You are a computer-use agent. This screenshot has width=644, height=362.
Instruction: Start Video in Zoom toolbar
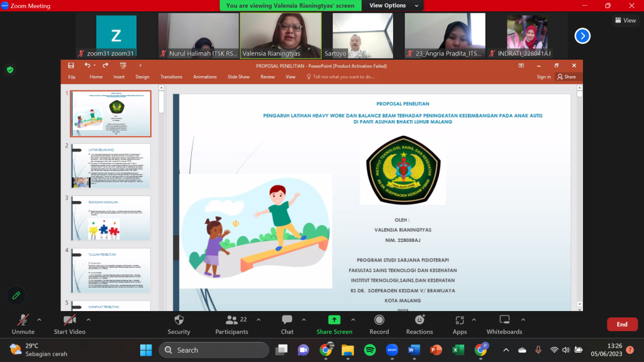point(69,324)
